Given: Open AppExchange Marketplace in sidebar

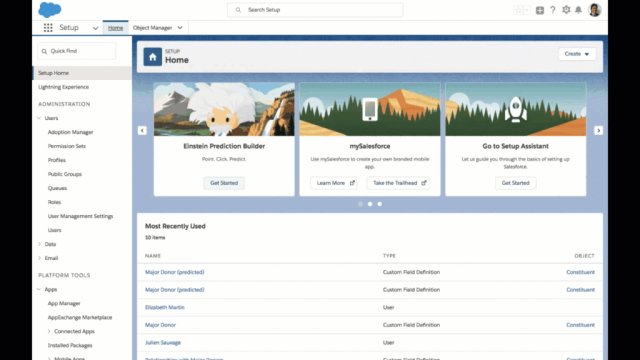Looking at the screenshot, I should point(80,318).
